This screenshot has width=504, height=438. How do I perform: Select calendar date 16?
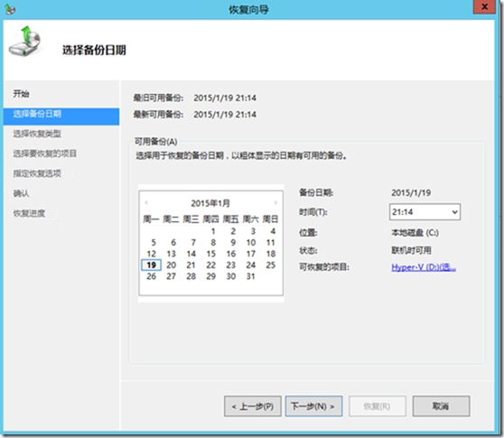231,254
